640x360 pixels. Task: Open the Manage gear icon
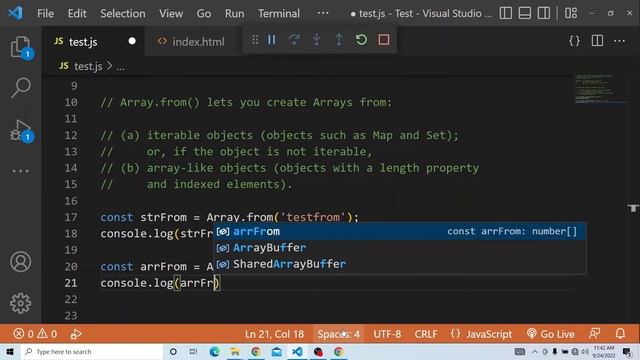[x=20, y=303]
